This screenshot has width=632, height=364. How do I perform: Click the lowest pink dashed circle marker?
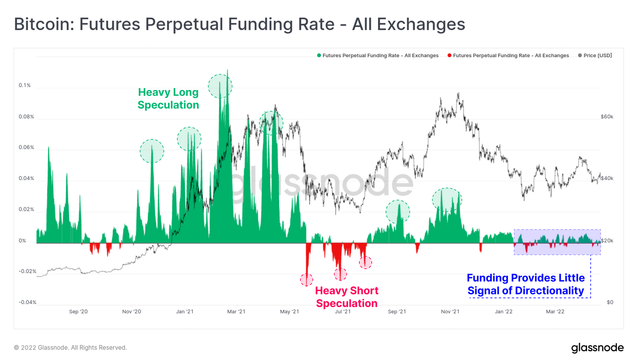[307, 280]
